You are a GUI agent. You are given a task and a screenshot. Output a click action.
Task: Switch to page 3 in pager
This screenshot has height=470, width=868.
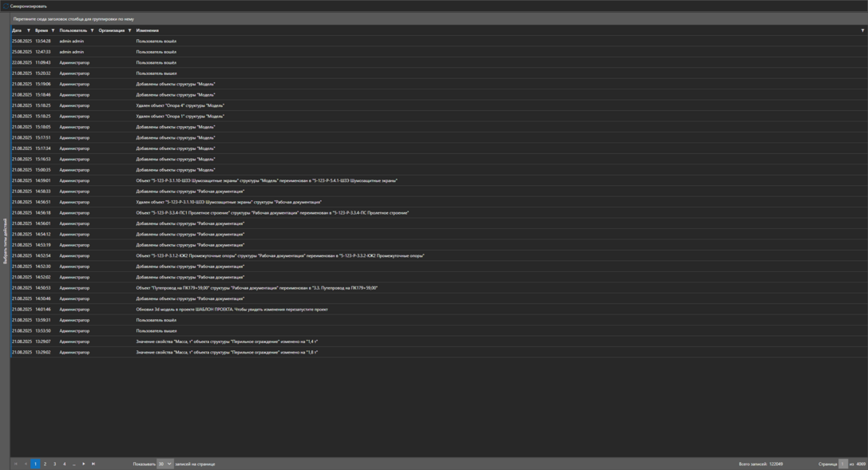pyautogui.click(x=55, y=464)
